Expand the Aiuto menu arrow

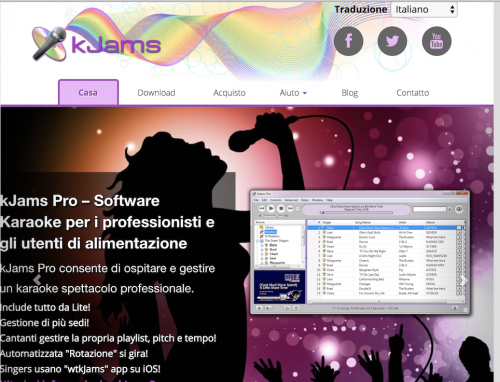click(x=305, y=93)
